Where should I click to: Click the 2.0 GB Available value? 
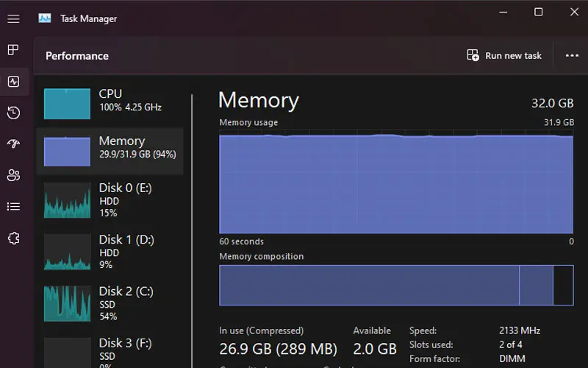point(374,349)
